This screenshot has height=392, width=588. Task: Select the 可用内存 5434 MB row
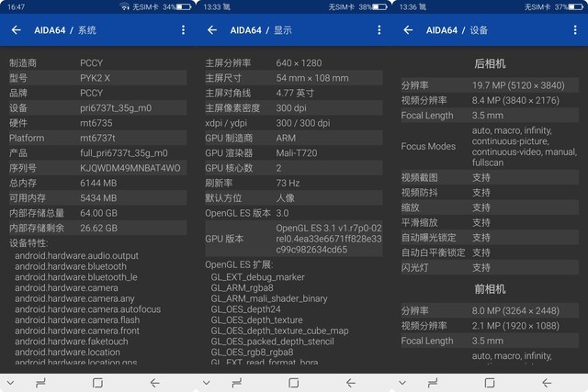[97, 198]
